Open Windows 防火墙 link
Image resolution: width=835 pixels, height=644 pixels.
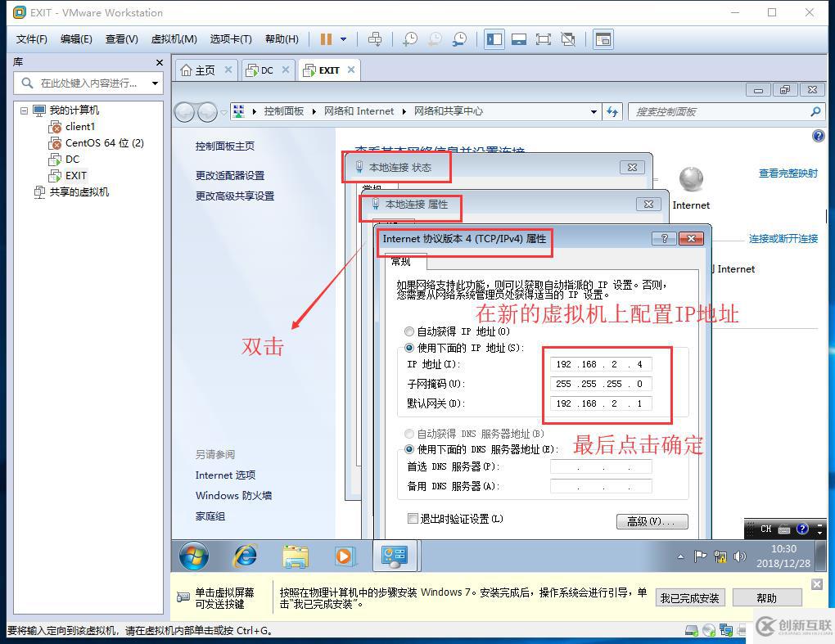tap(233, 496)
